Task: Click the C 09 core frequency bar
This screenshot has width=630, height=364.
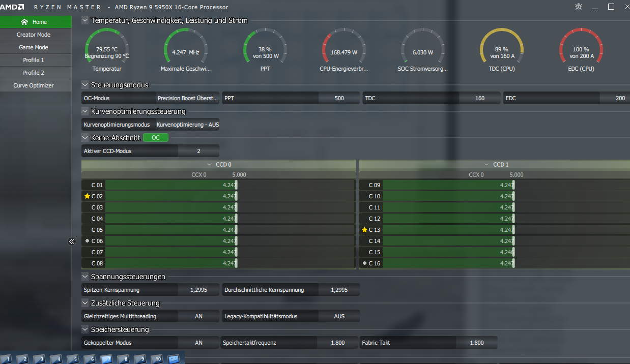Action: coord(506,185)
